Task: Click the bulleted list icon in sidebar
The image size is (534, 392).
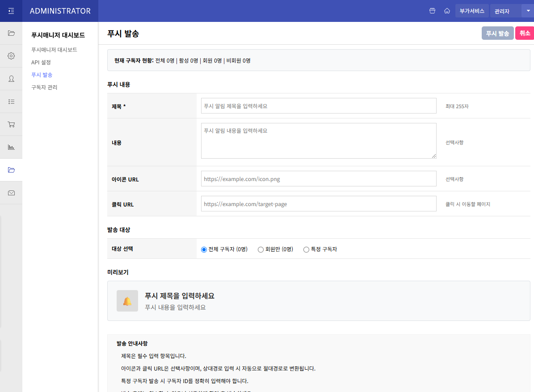Action: pyautogui.click(x=11, y=101)
